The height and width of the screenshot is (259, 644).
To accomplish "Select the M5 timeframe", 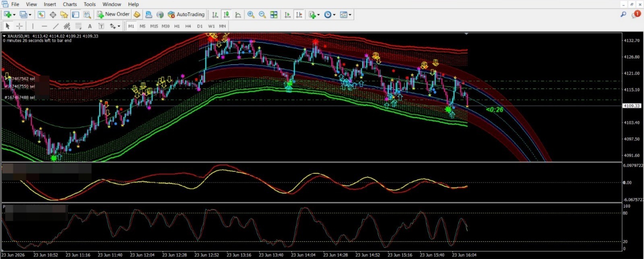I will click(x=142, y=26).
